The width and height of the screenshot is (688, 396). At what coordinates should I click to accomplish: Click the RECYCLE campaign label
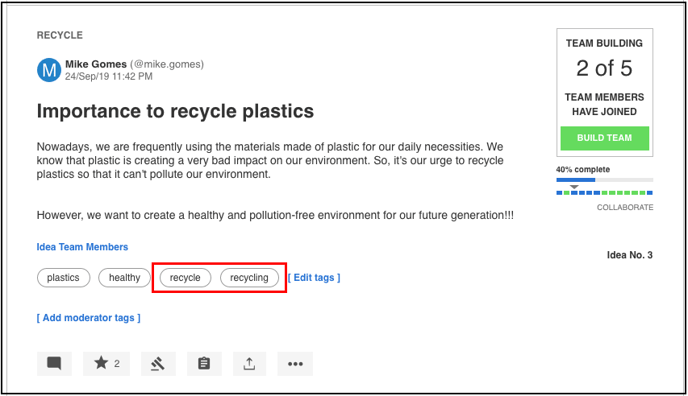60,35
